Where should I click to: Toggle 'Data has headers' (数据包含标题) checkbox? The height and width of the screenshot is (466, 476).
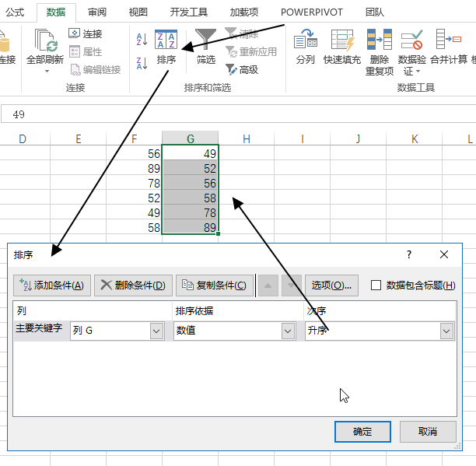click(x=376, y=286)
